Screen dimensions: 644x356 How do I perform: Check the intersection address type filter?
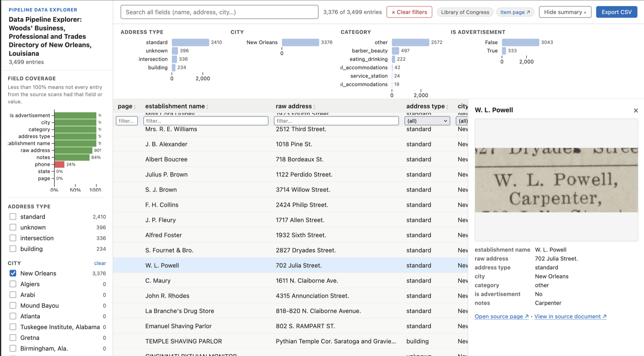tap(13, 238)
